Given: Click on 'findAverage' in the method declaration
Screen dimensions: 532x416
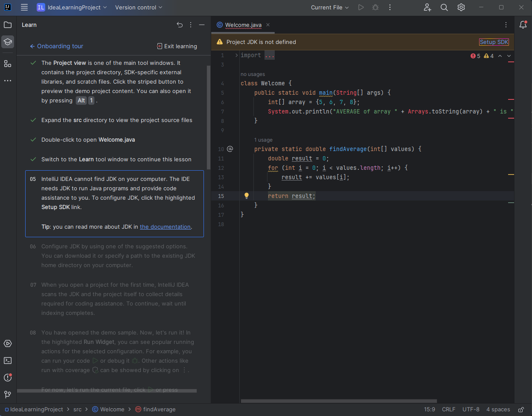Looking at the screenshot, I should click(348, 149).
